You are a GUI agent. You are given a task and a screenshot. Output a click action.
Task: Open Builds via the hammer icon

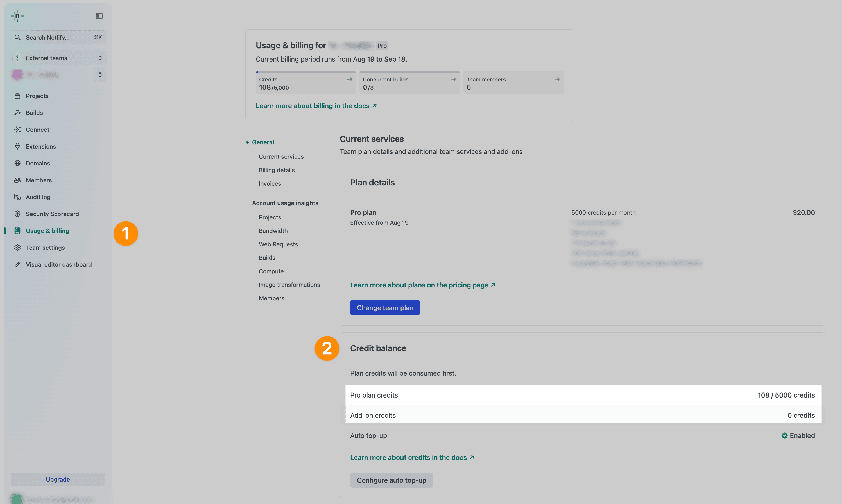tap(17, 113)
